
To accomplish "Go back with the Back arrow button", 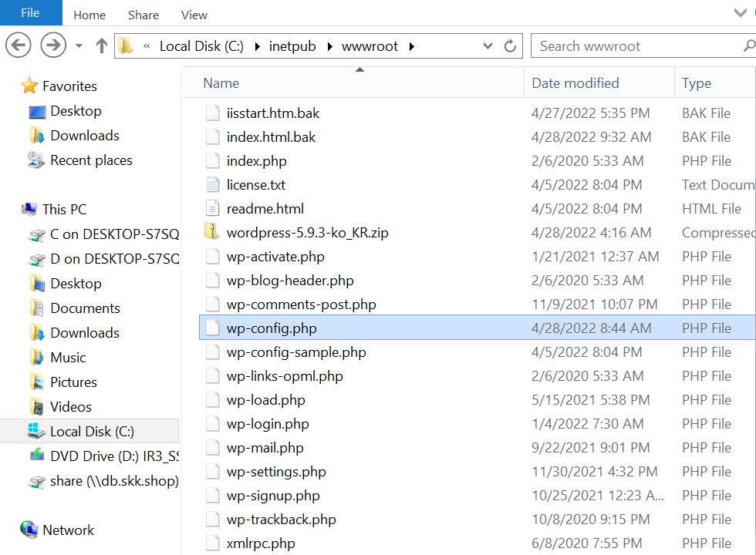I will (x=19, y=45).
